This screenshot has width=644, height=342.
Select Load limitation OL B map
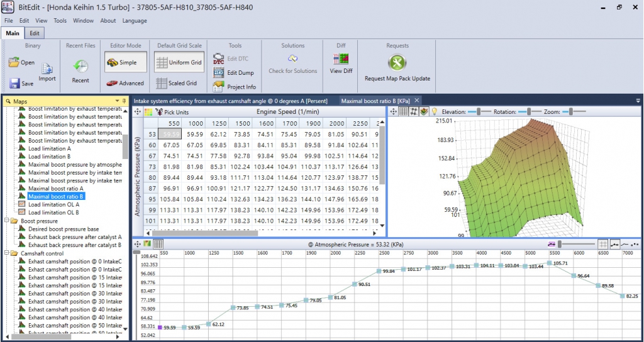coord(54,212)
